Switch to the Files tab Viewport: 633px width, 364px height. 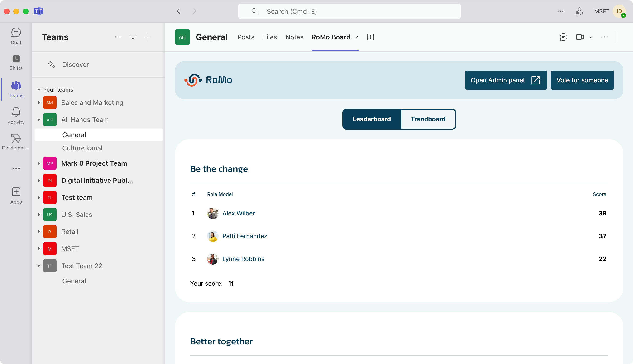click(x=270, y=37)
